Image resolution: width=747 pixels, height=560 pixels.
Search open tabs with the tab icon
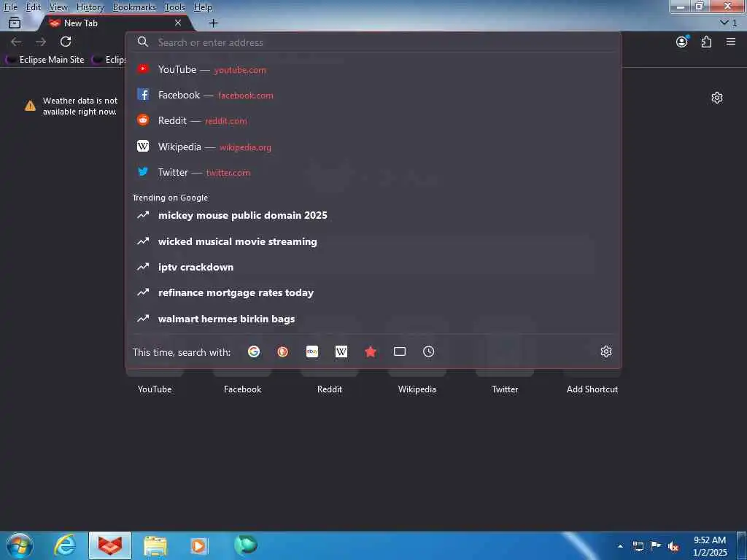pos(400,351)
